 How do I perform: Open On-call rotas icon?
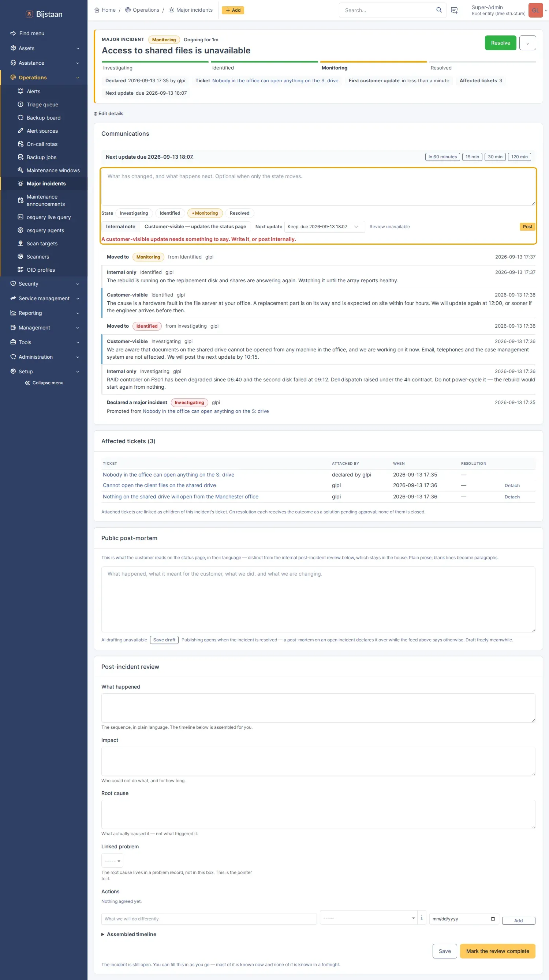tap(20, 144)
